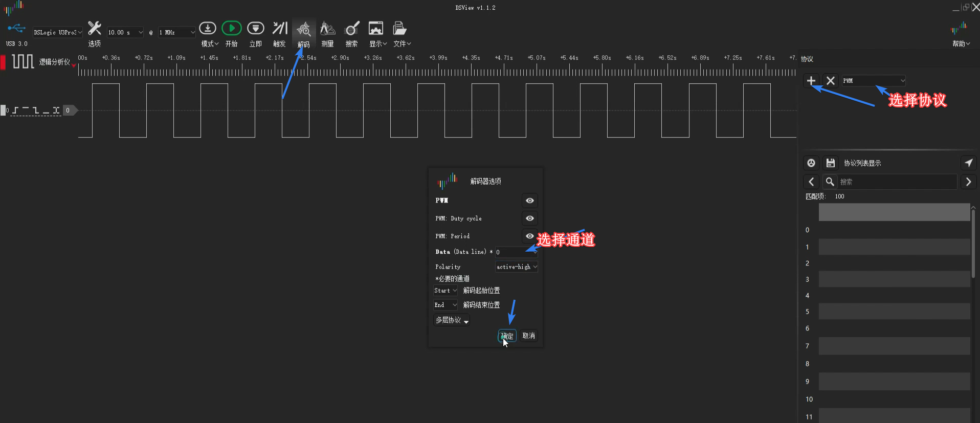
Task: Click the Start (开始) capture button
Action: [x=231, y=29]
